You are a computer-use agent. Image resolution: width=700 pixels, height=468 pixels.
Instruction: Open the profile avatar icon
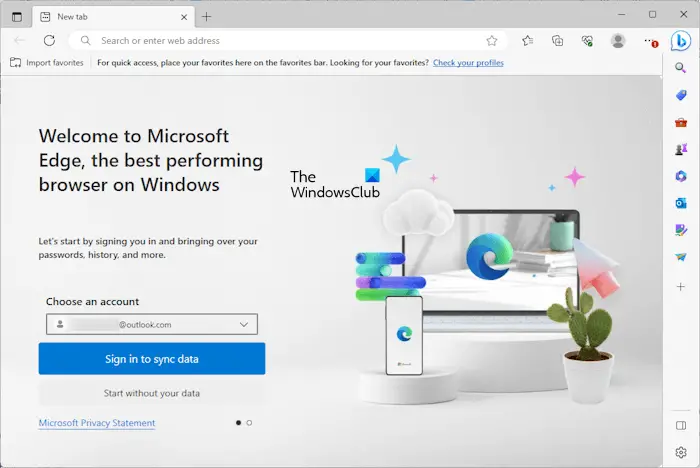click(x=618, y=41)
